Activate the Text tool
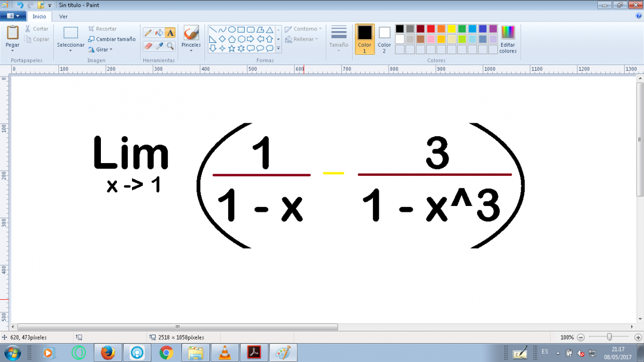 pyautogui.click(x=170, y=33)
